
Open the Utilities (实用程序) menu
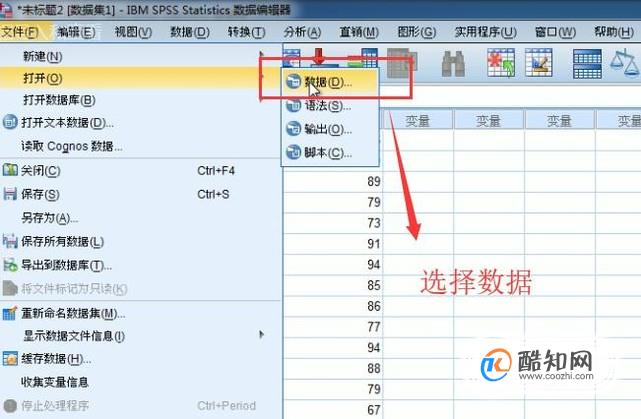click(486, 32)
